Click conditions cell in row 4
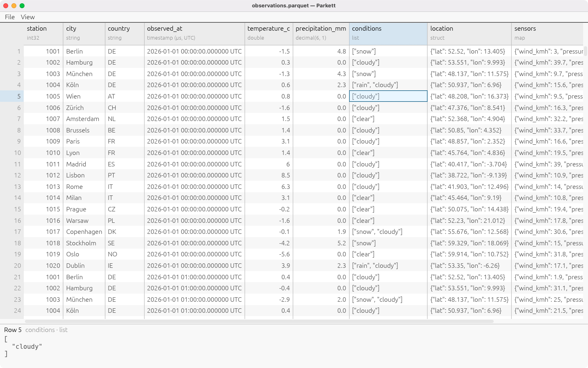Screen dimensions: 588x368 pos(388,85)
